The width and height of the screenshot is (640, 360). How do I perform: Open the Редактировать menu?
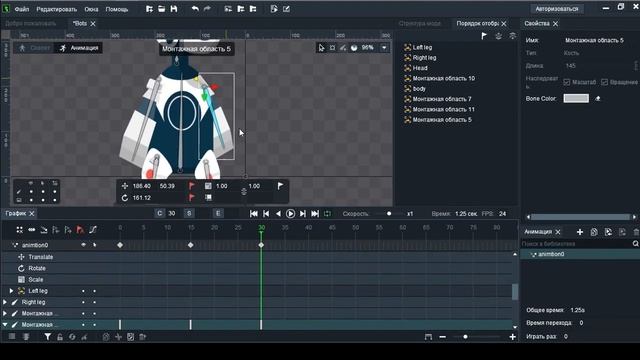pyautogui.click(x=56, y=9)
